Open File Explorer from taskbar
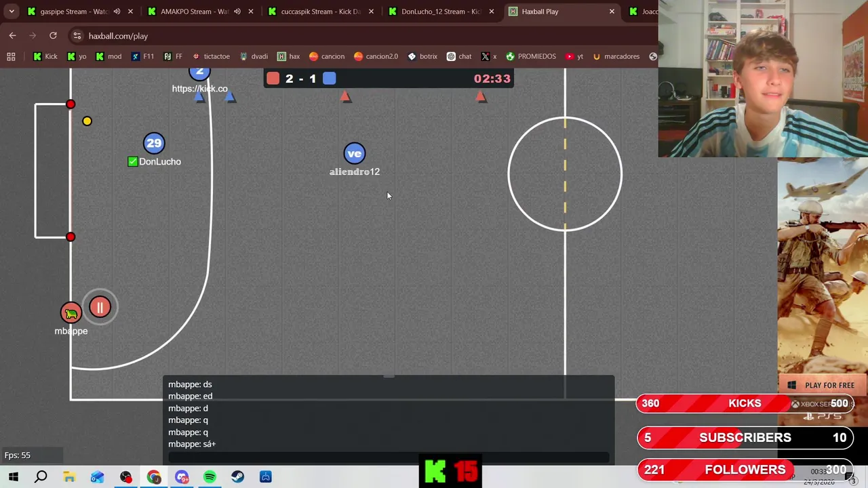Viewport: 868px width, 488px height. 69,476
